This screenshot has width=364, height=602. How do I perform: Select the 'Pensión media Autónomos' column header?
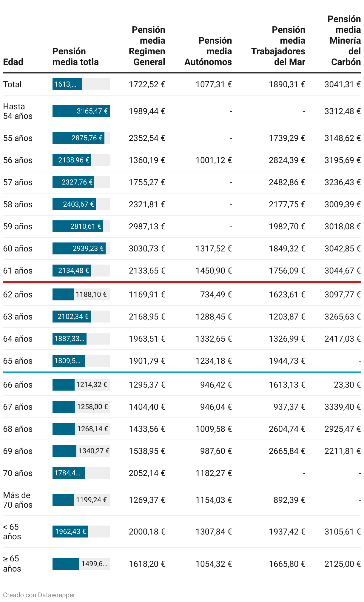[x=208, y=51]
